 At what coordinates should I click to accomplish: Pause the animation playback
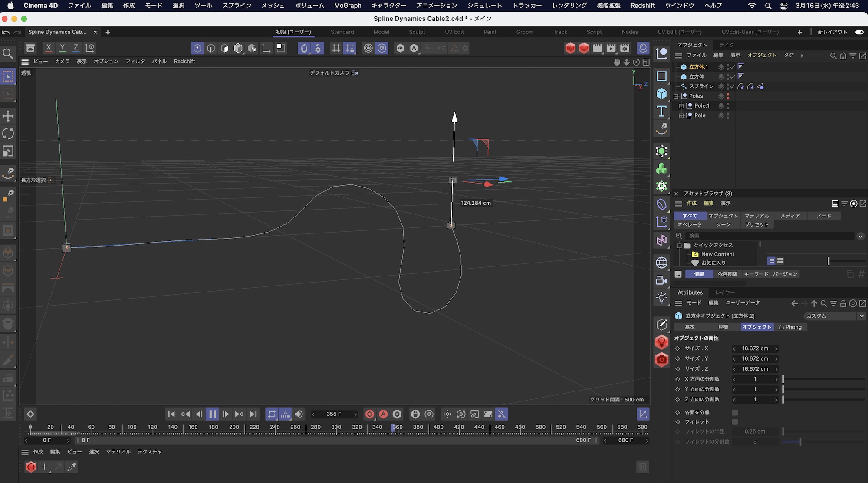212,414
